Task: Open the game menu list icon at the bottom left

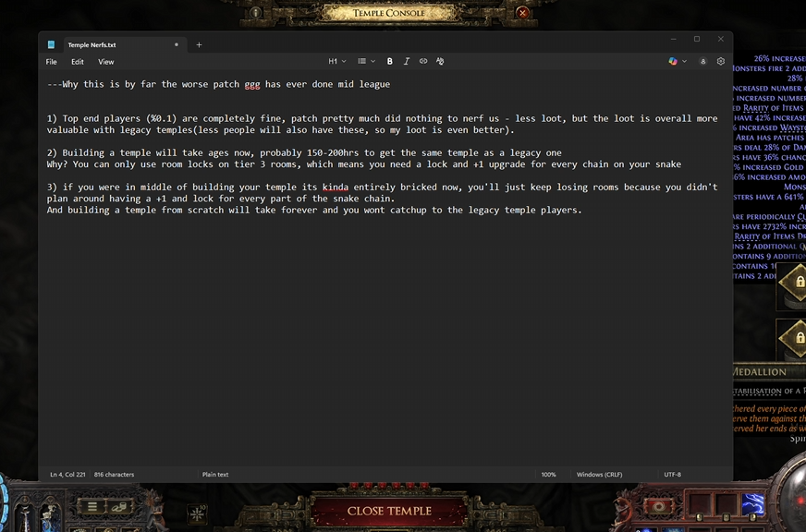Action: pyautogui.click(x=92, y=507)
